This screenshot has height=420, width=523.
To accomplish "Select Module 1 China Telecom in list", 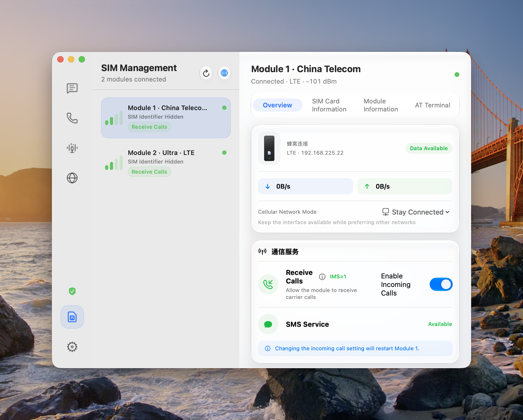I will click(x=166, y=118).
